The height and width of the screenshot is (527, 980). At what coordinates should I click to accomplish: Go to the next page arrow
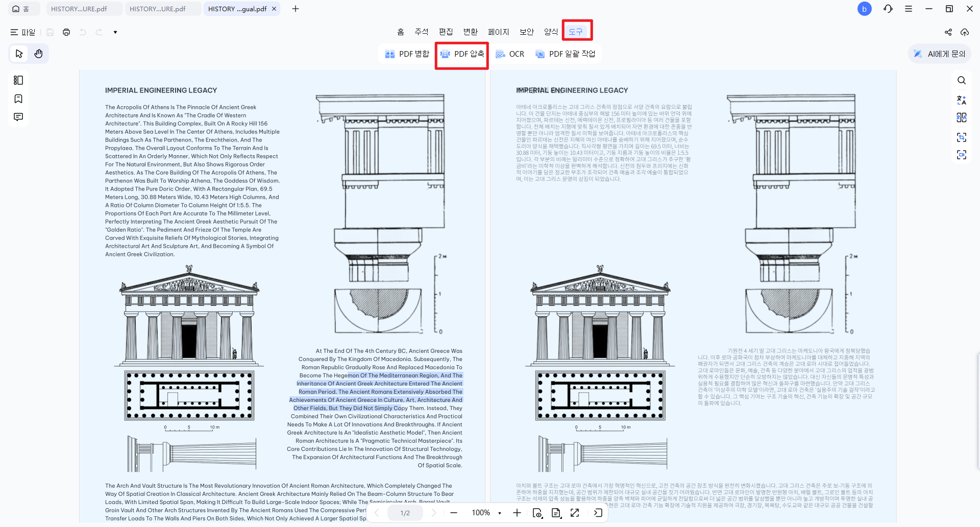434,513
